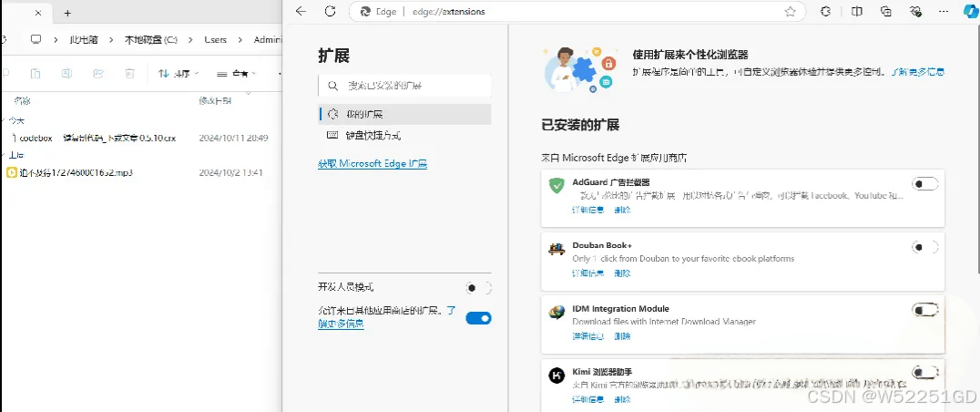Click the mp3 file's yellow media icon
980x412 pixels.
11,172
